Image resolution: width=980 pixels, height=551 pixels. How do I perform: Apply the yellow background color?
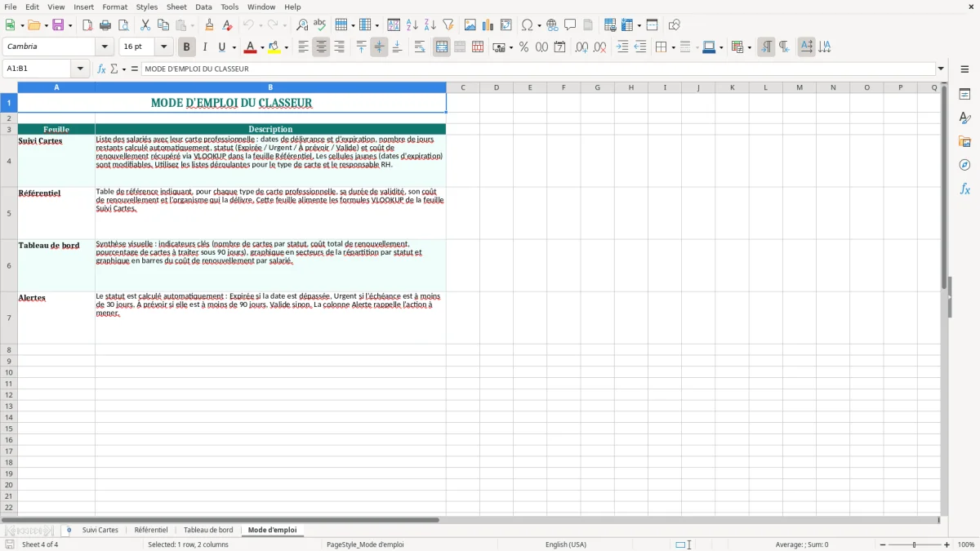point(274,47)
